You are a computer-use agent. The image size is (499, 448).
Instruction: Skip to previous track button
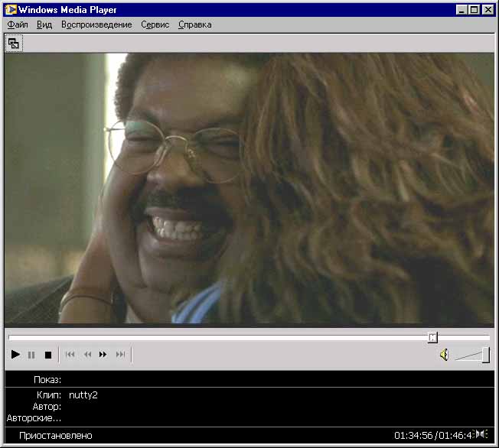[x=70, y=354]
